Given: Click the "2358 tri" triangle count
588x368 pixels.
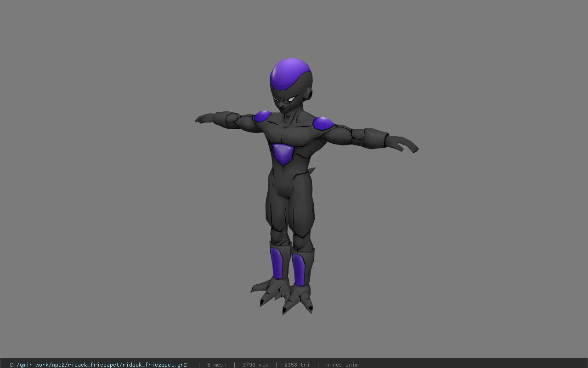Looking at the screenshot, I should point(297,365).
